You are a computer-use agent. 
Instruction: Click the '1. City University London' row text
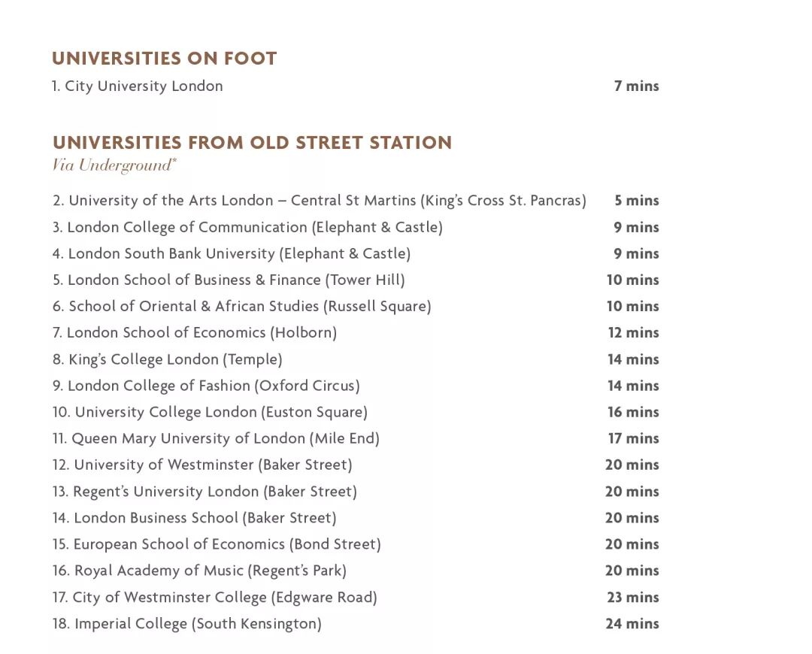pos(138,86)
